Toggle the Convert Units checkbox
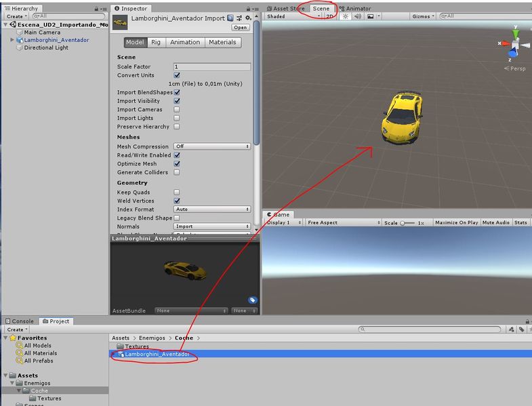The width and height of the screenshot is (532, 406). 177,75
